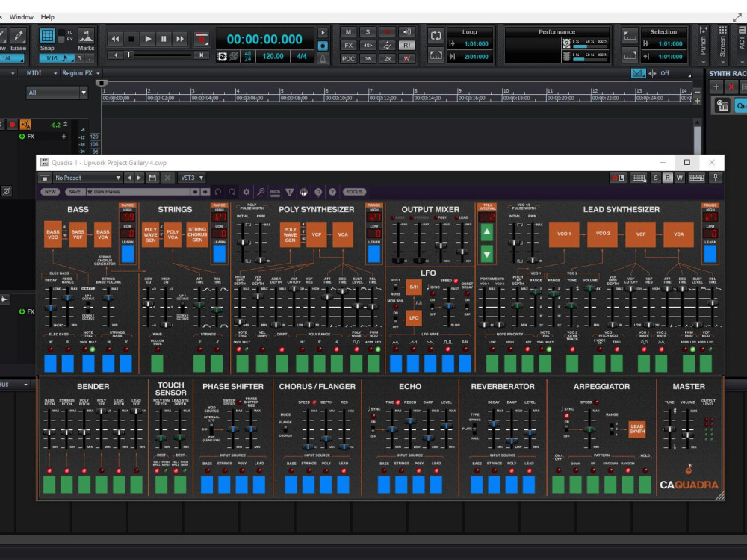
Task: Toggle the PDC override button
Action: click(x=348, y=58)
